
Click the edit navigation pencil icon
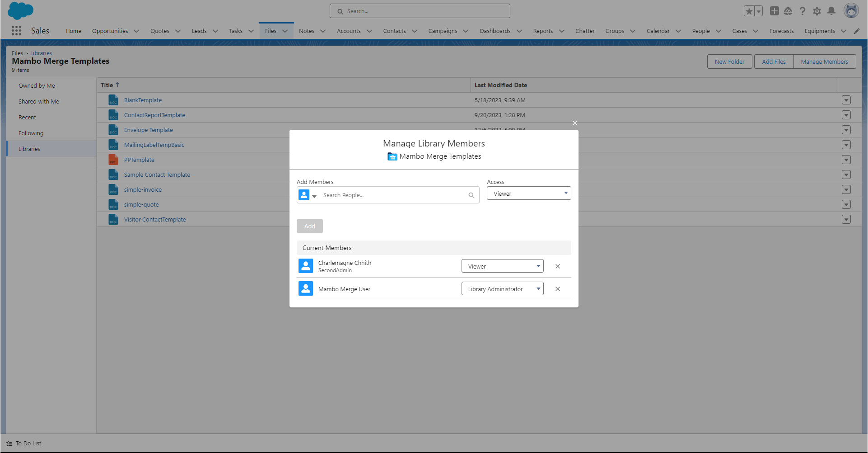[857, 31]
